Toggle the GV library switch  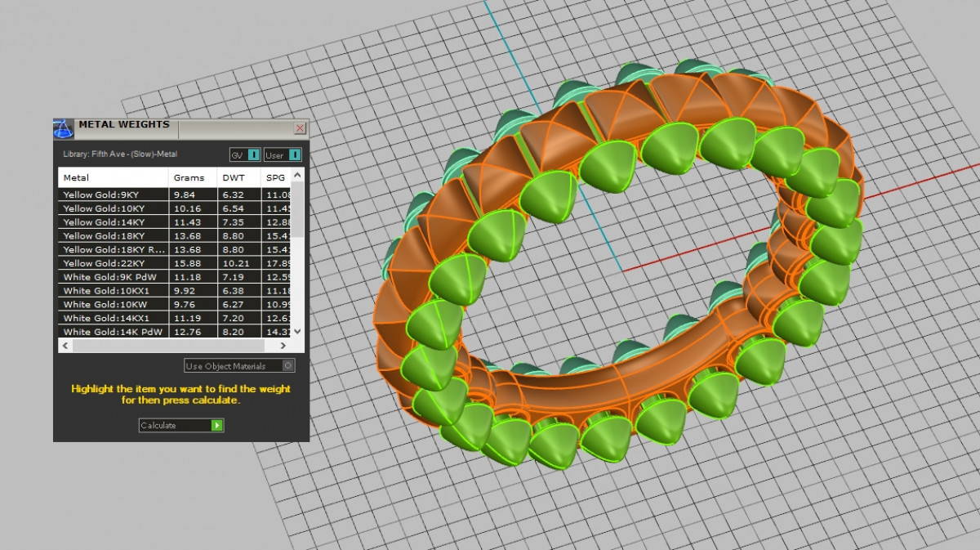tap(253, 154)
